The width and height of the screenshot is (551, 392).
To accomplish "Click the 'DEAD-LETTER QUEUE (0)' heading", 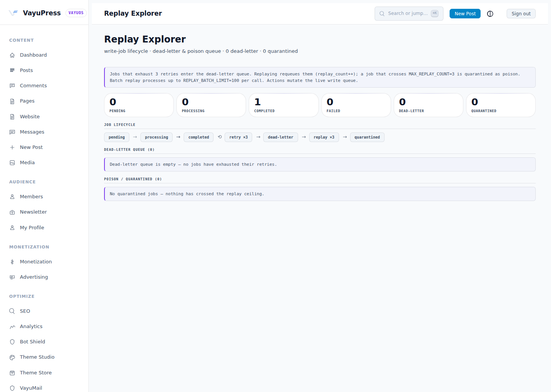I will pyautogui.click(x=129, y=150).
